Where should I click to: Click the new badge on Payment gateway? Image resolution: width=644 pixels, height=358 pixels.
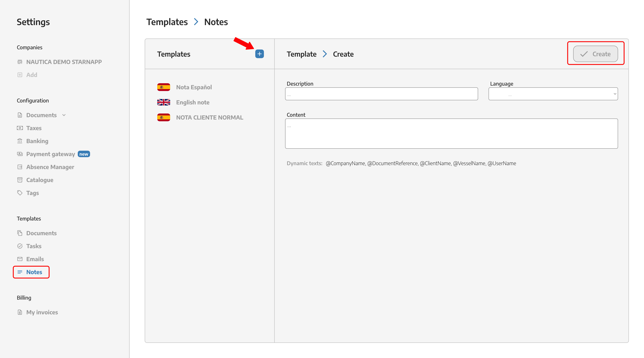[84, 154]
